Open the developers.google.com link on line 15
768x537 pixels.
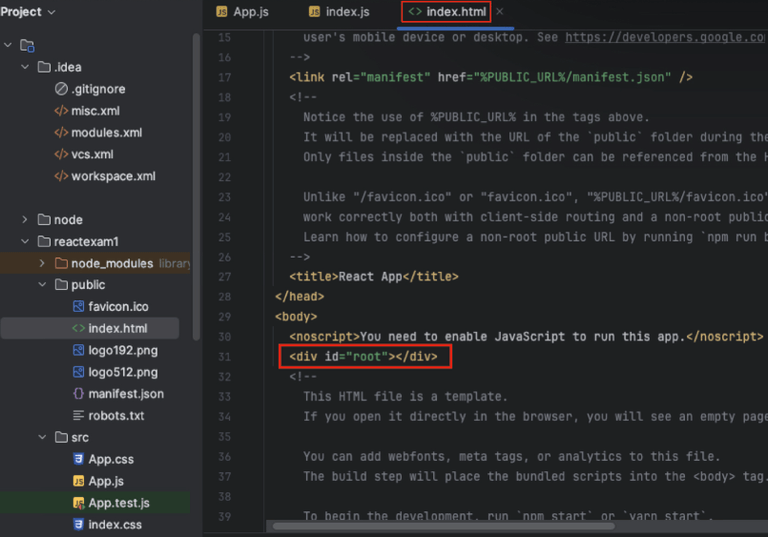(665, 37)
